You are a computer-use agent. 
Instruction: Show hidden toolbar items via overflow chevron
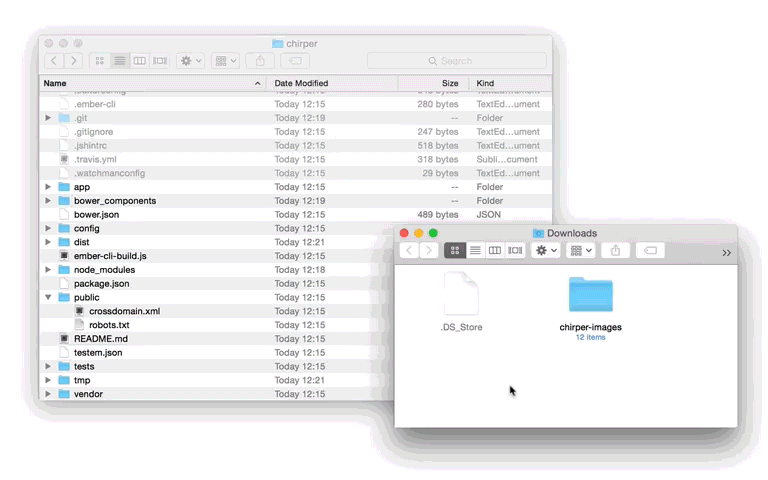pyautogui.click(x=726, y=252)
